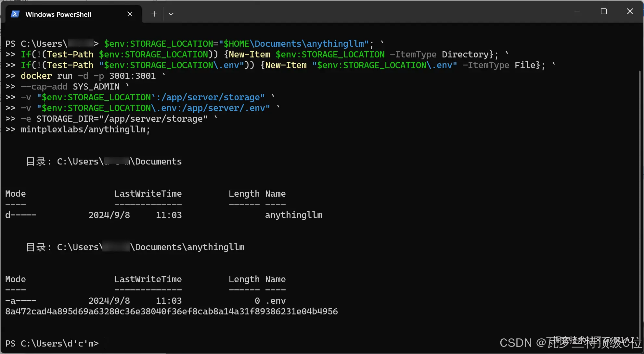Close the terminal window
This screenshot has width=644, height=354.
(630, 11)
